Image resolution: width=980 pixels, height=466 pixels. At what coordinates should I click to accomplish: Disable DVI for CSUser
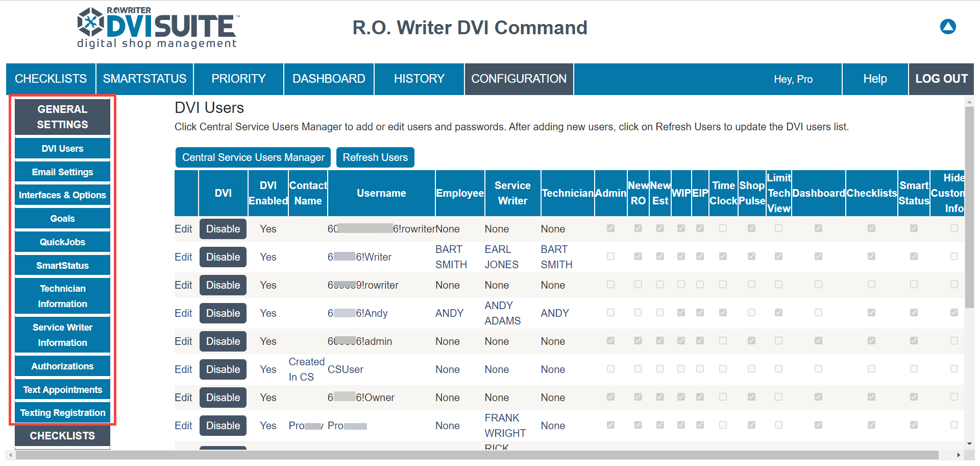(223, 369)
